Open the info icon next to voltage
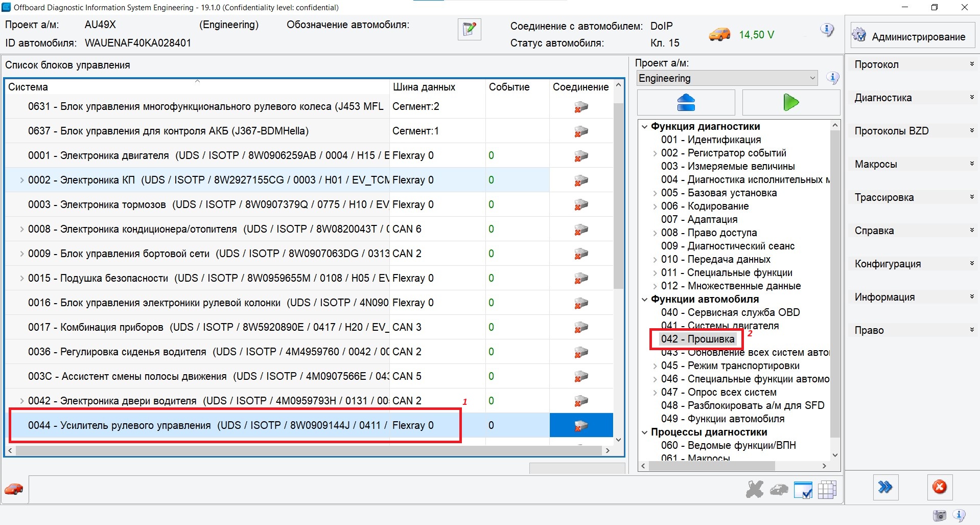The width and height of the screenshot is (980, 525). pos(827,30)
